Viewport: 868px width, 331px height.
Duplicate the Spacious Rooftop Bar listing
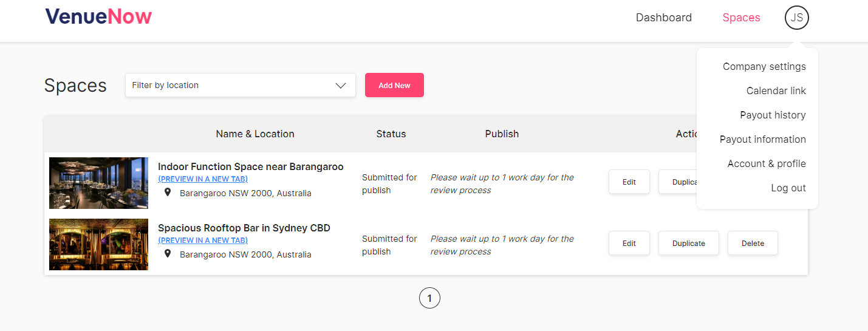(689, 243)
